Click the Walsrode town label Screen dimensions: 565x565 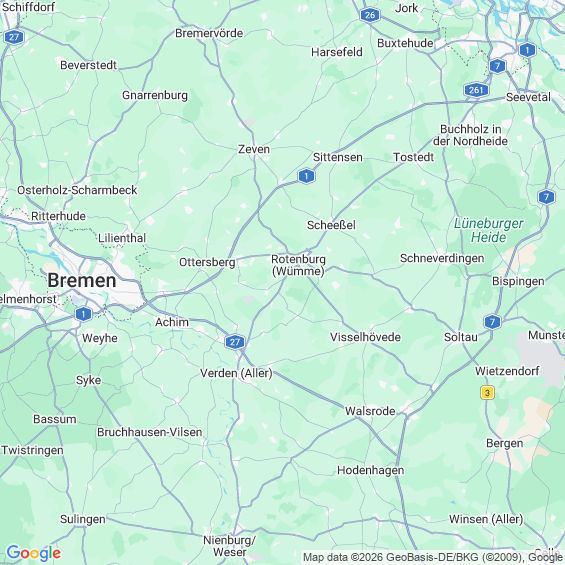[370, 411]
